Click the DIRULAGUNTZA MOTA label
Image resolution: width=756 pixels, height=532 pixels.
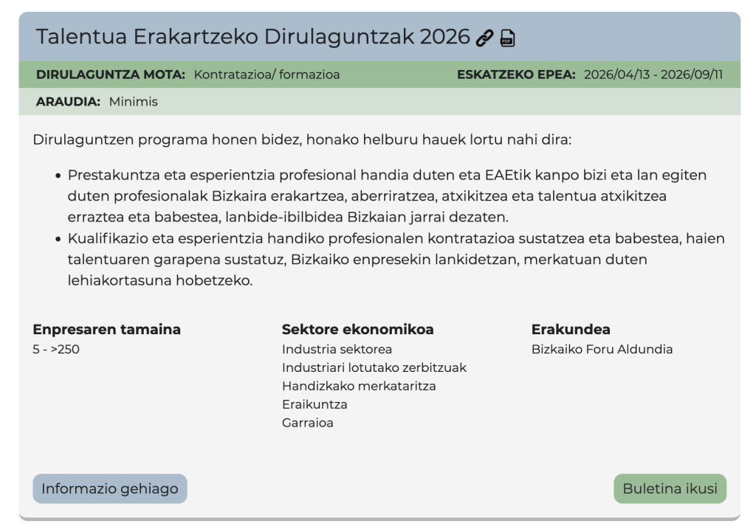(x=111, y=75)
